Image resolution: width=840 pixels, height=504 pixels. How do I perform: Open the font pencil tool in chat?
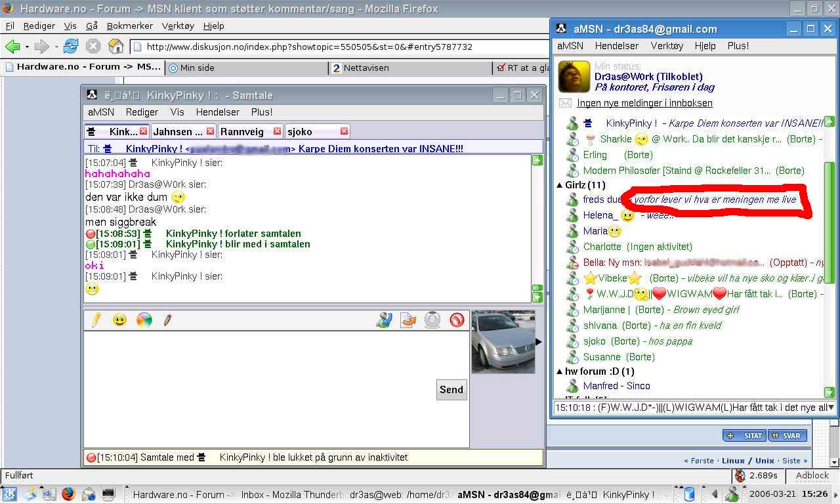(x=96, y=320)
